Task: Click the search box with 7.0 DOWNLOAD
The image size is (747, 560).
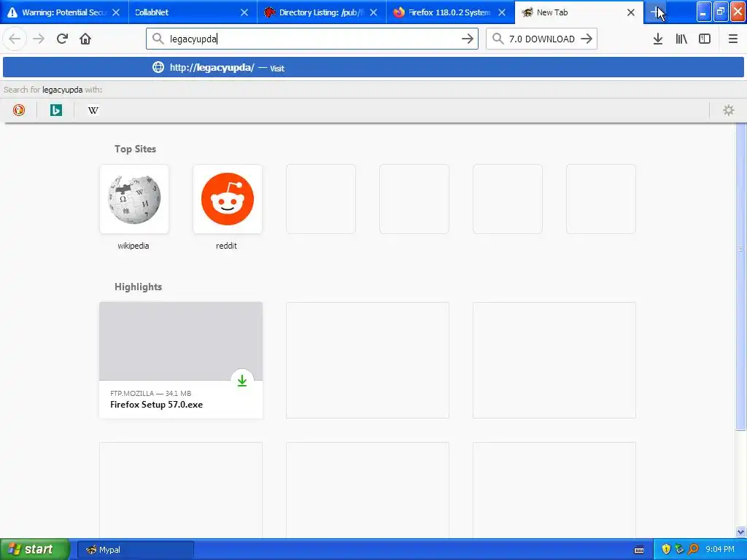Action: [x=541, y=39]
